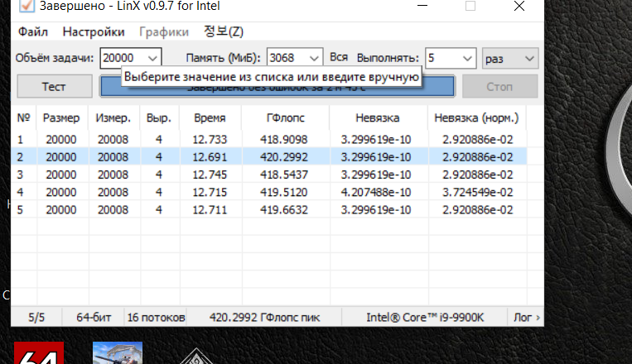Click the Невязка (норм.) column header
Screen dimensions: 632x364
coord(477,118)
